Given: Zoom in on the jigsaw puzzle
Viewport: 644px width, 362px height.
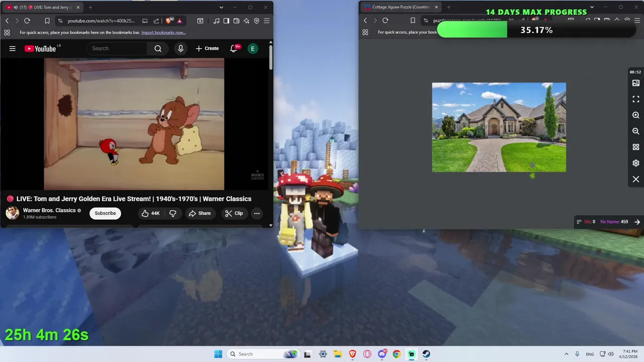Looking at the screenshot, I should tap(636, 115).
